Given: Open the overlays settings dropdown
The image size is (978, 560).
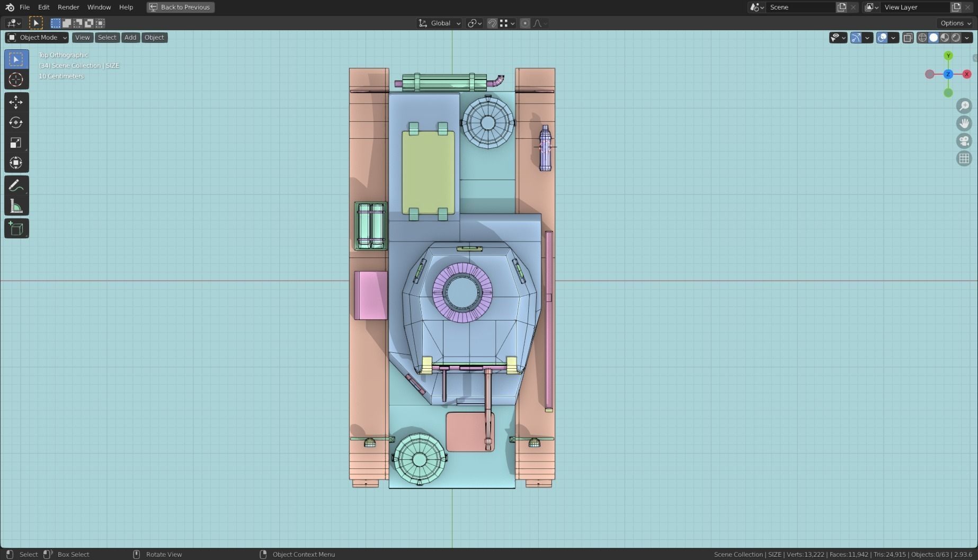Looking at the screenshot, I should (x=894, y=37).
